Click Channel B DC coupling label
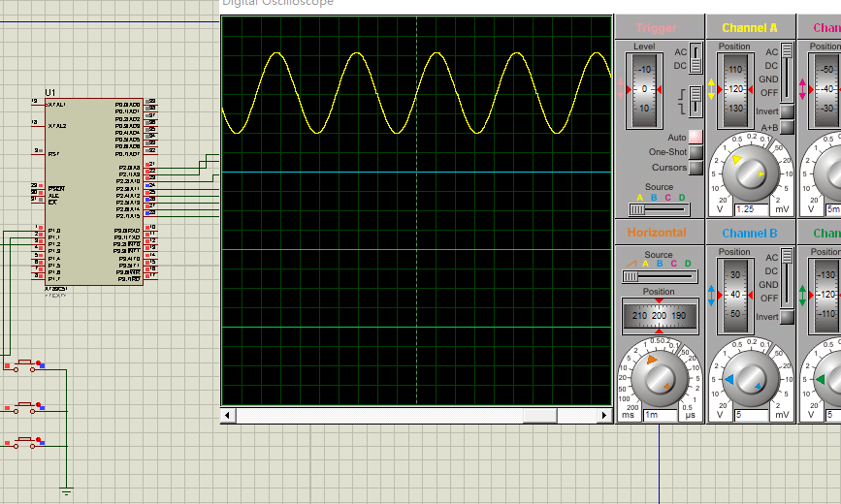The width and height of the screenshot is (841, 504). 771,271
